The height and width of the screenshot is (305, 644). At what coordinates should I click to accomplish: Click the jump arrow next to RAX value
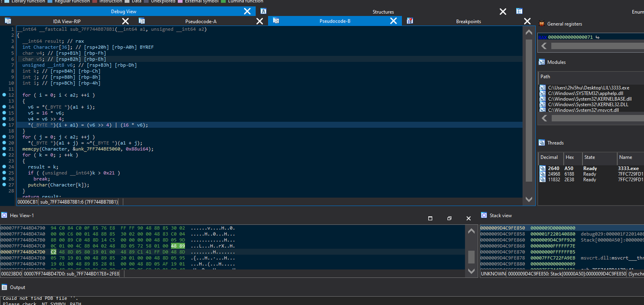pos(597,37)
